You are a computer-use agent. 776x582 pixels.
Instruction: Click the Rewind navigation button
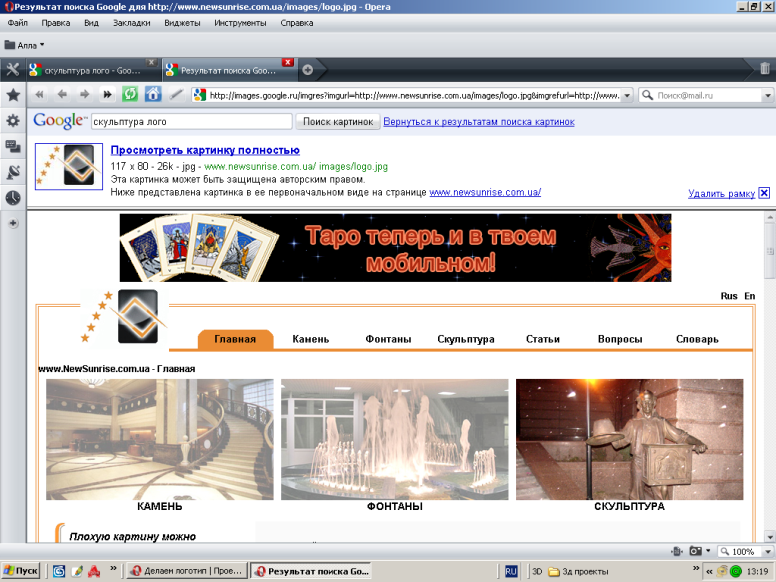click(40, 95)
